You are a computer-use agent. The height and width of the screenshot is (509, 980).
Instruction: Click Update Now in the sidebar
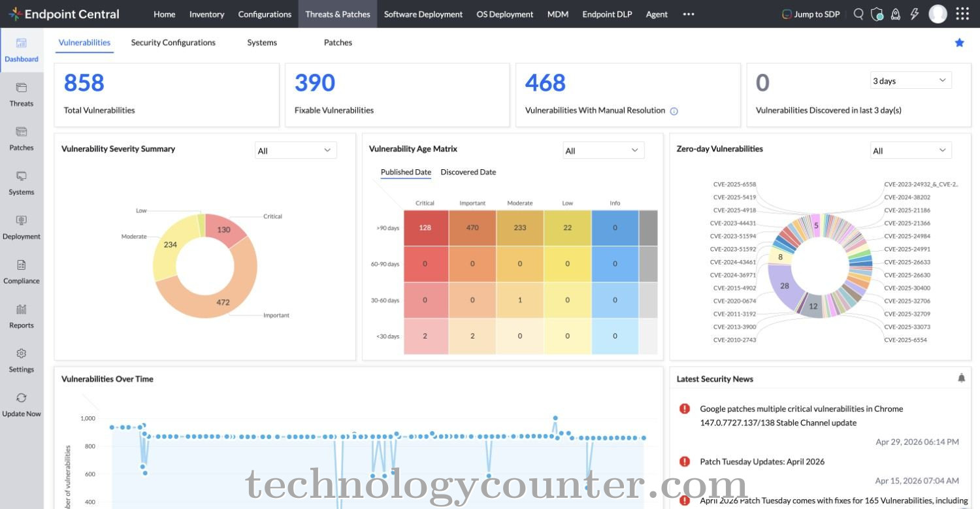click(22, 405)
